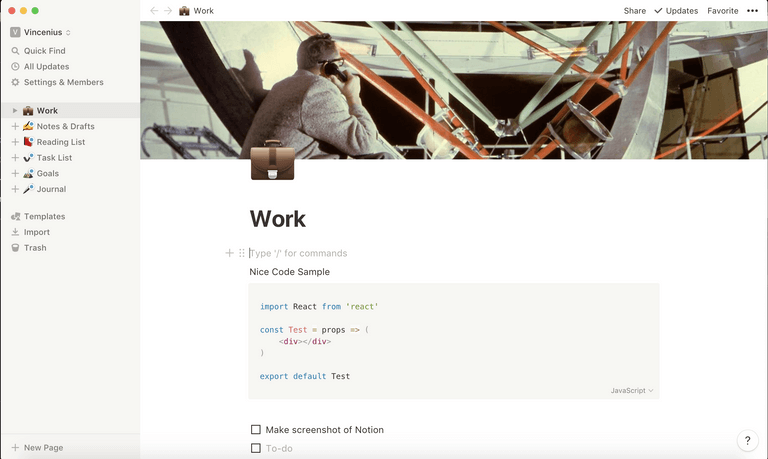Open the JavaScript language dropdown
768x459 pixels.
pos(632,390)
